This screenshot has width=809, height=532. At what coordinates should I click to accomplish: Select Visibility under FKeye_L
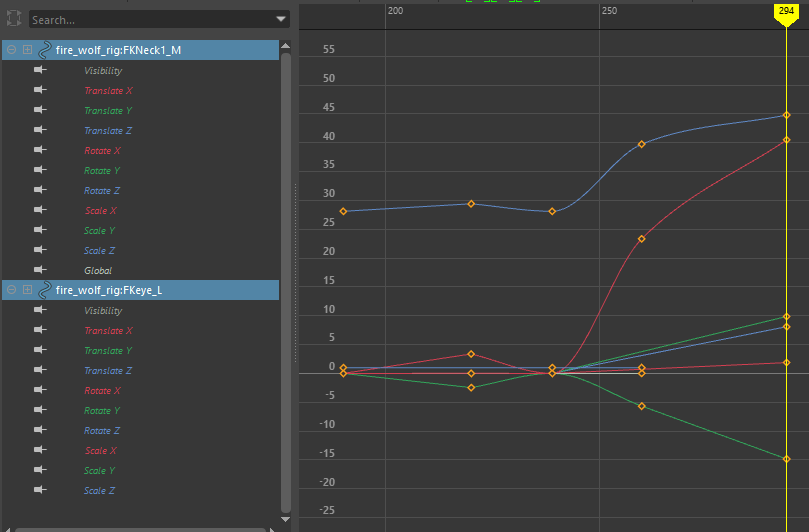103,311
